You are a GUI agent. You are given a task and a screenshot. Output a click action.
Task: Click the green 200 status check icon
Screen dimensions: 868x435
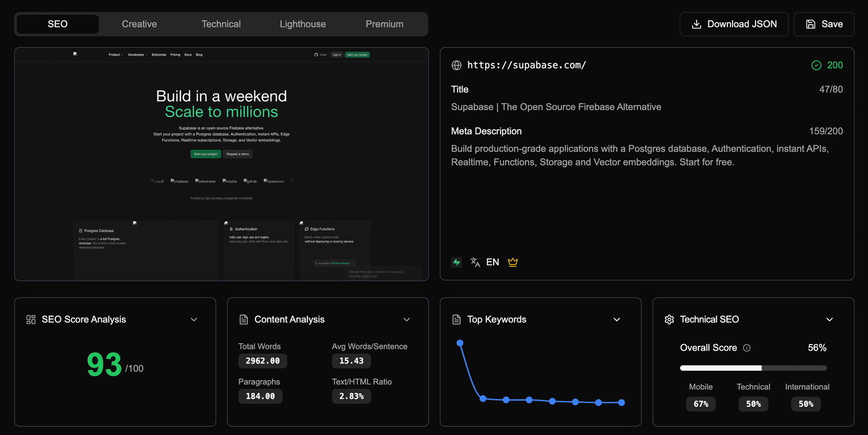(816, 65)
